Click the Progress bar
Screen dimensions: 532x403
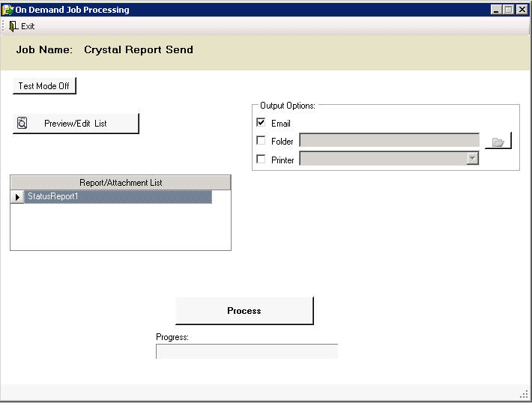pos(247,351)
